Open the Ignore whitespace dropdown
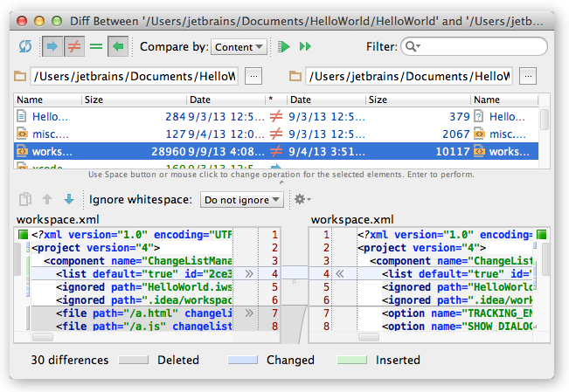This screenshot has height=392, width=569. (x=242, y=200)
